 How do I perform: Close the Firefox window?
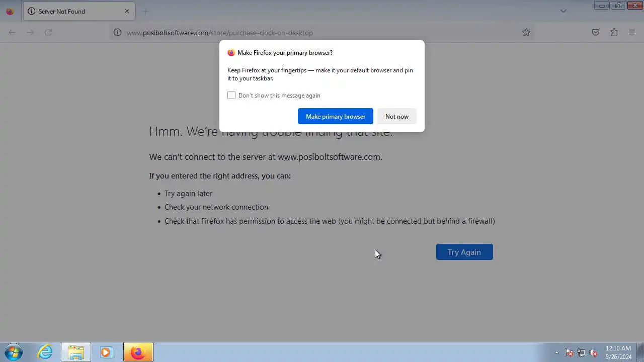point(634,6)
